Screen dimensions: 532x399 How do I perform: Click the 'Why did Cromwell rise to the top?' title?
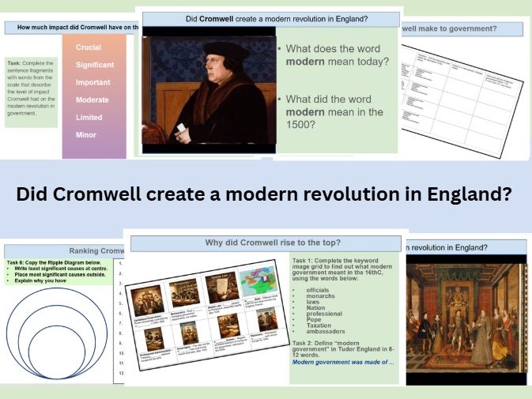click(273, 243)
